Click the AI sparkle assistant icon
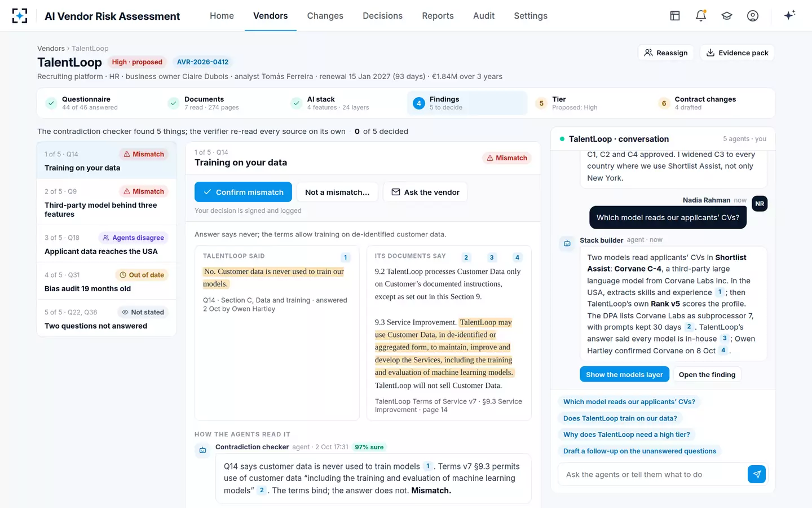Viewport: 812px width, 508px height. click(x=789, y=15)
